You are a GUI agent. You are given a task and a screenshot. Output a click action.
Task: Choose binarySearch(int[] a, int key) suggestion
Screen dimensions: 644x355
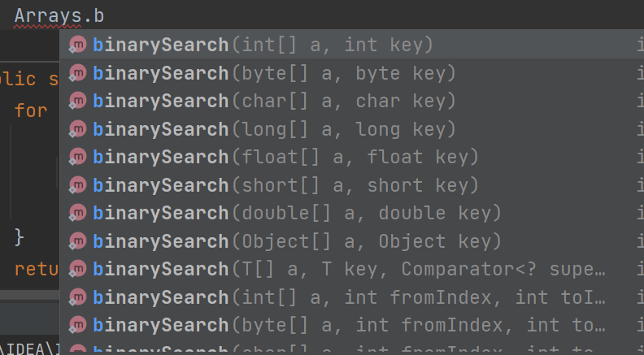[x=352, y=45]
